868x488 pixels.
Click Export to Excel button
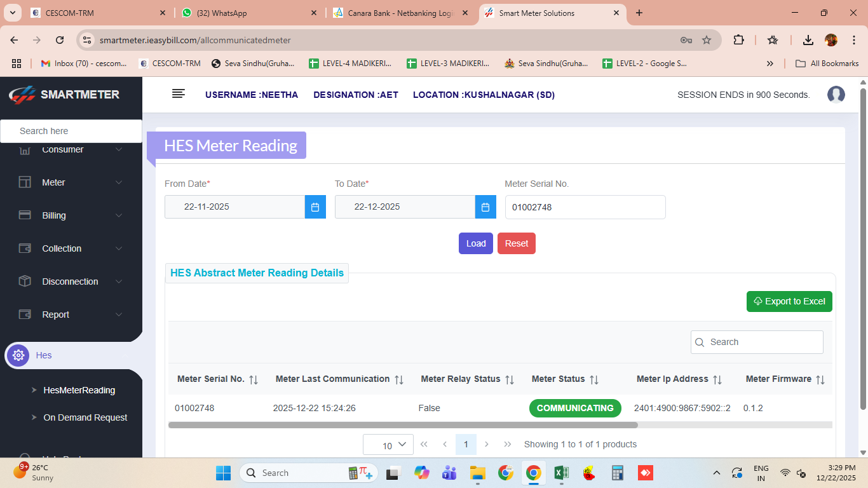point(789,301)
